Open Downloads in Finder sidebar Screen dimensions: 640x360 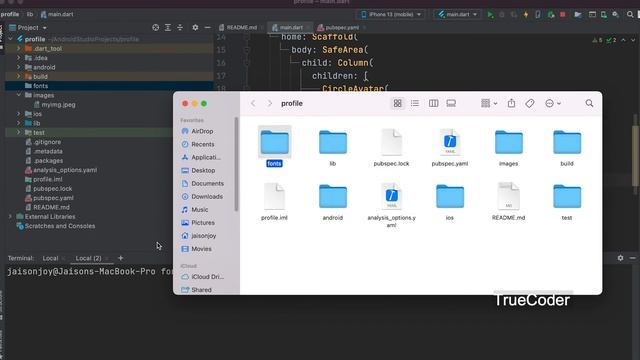tap(207, 197)
